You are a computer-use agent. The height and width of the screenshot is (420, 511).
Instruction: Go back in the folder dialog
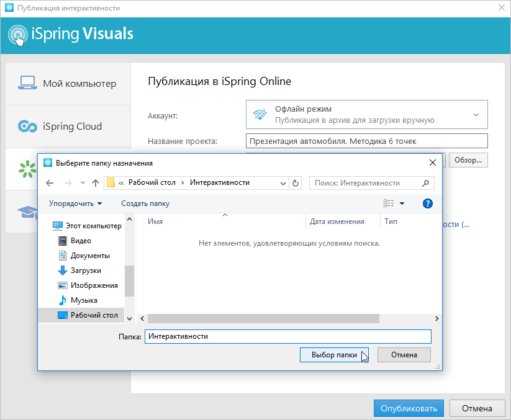pyautogui.click(x=50, y=183)
